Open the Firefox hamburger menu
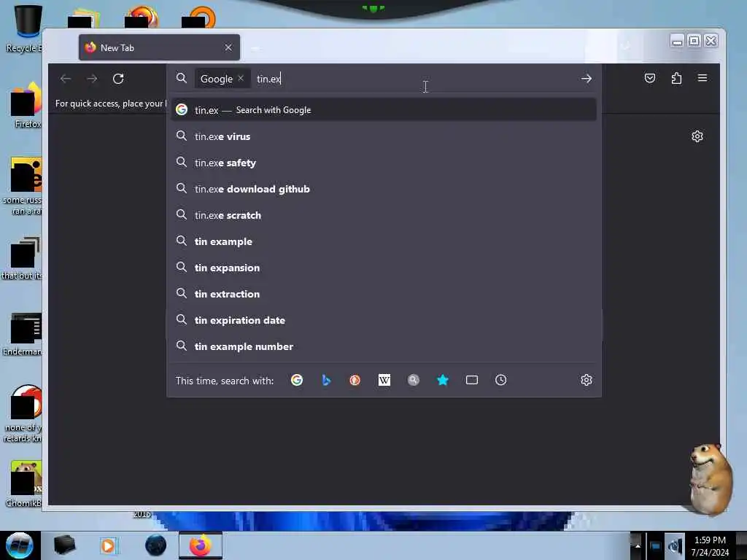This screenshot has width=747, height=560. pyautogui.click(x=703, y=77)
